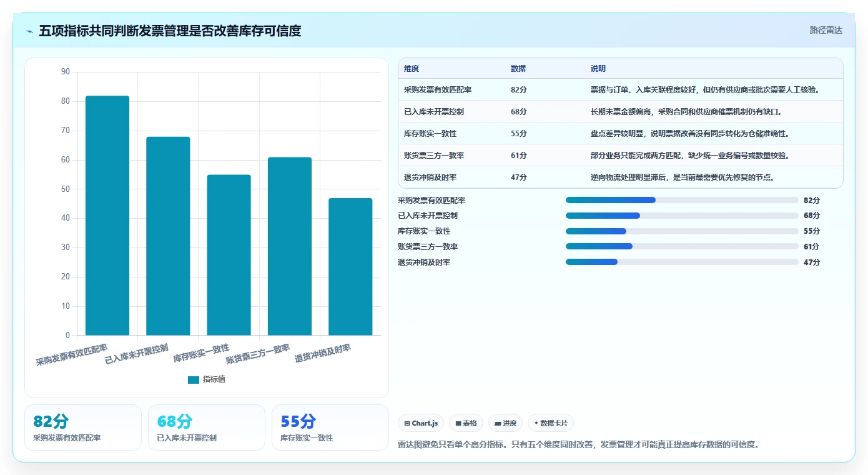Screen dimensions: 868x475
Task: Click the 82分 value in table
Action: 519,89
